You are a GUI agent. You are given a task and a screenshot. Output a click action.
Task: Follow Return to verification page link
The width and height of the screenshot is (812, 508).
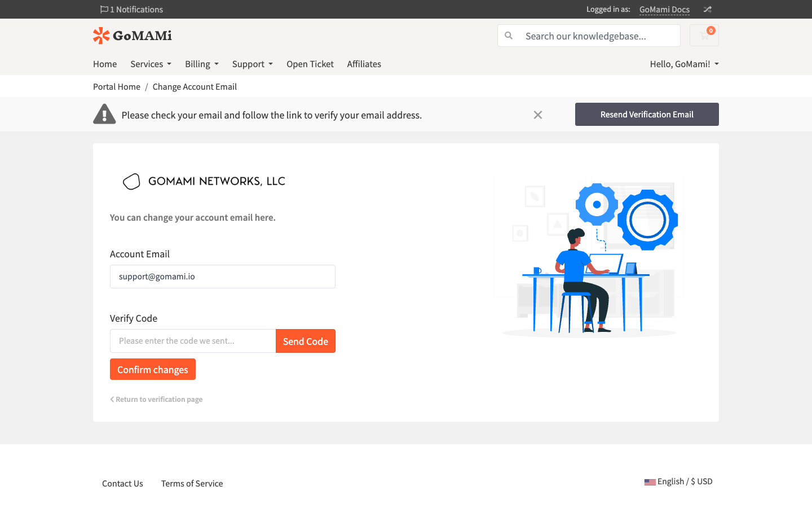tap(156, 399)
